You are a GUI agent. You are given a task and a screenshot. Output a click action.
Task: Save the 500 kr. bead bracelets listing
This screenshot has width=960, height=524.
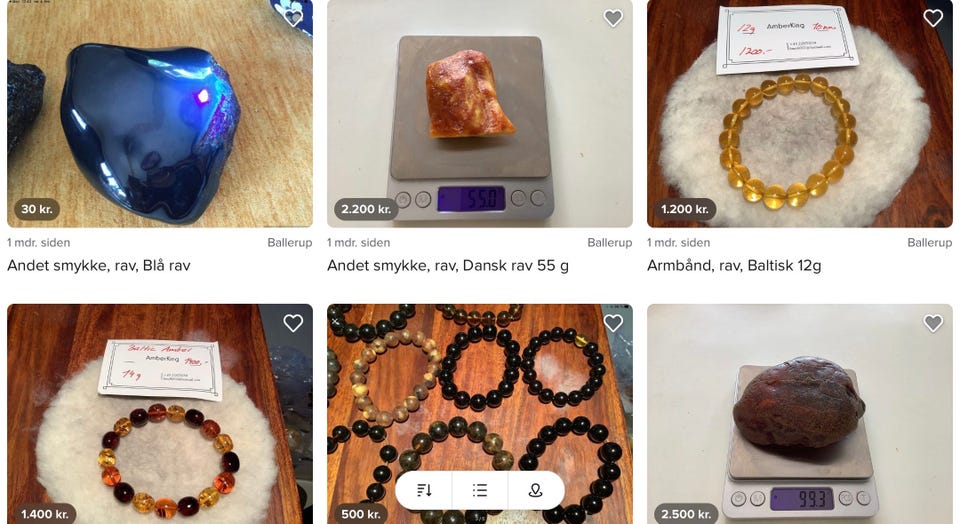coord(613,323)
